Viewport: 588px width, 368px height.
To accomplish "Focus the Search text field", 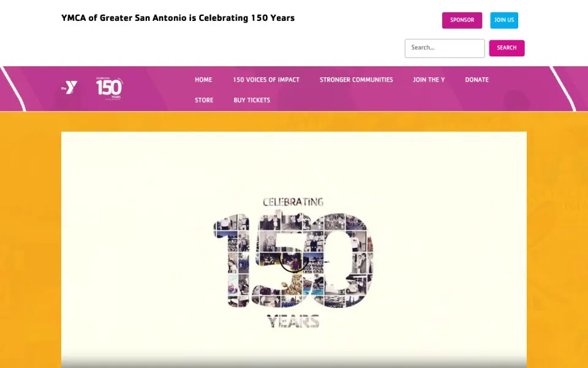I will (445, 48).
